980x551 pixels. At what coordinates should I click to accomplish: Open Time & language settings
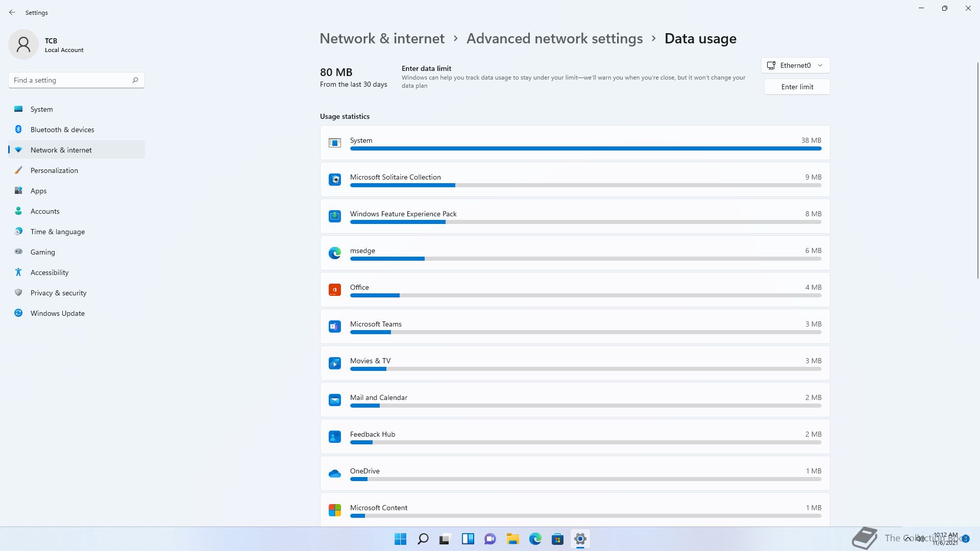pyautogui.click(x=77, y=232)
